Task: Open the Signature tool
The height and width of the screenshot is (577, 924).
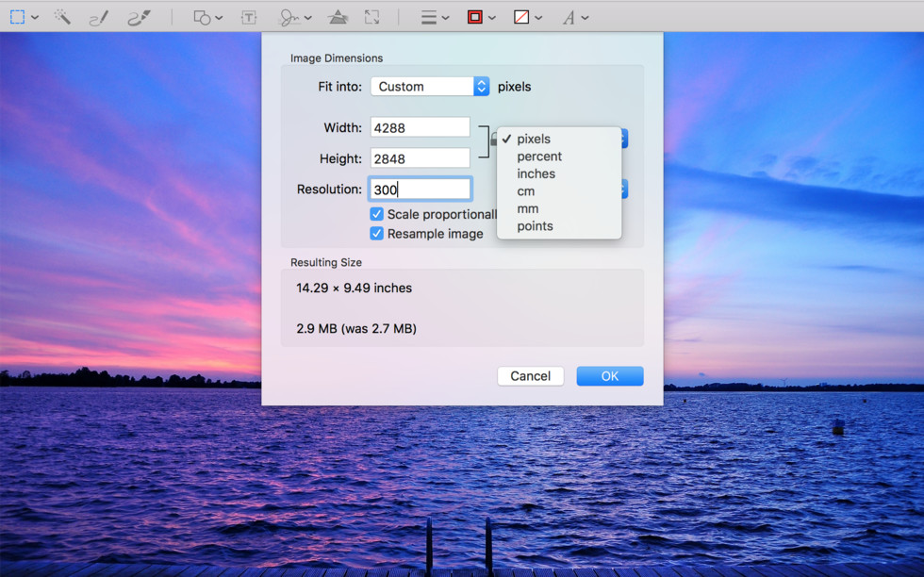Action: click(294, 17)
